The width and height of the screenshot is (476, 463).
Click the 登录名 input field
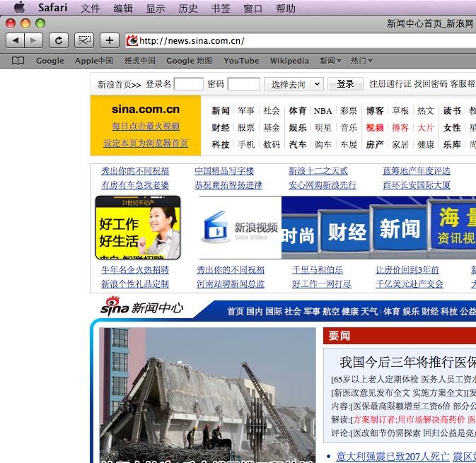(x=189, y=84)
